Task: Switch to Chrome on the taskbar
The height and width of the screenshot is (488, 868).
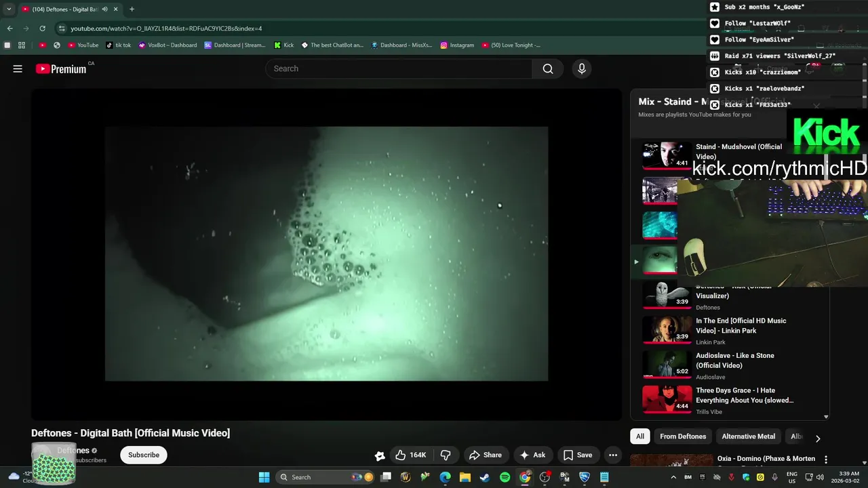Action: [525, 477]
